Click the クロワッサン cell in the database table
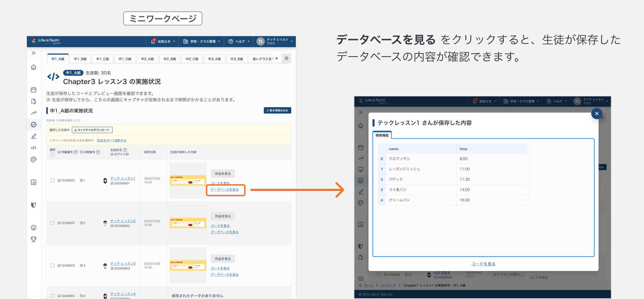 tap(421, 159)
